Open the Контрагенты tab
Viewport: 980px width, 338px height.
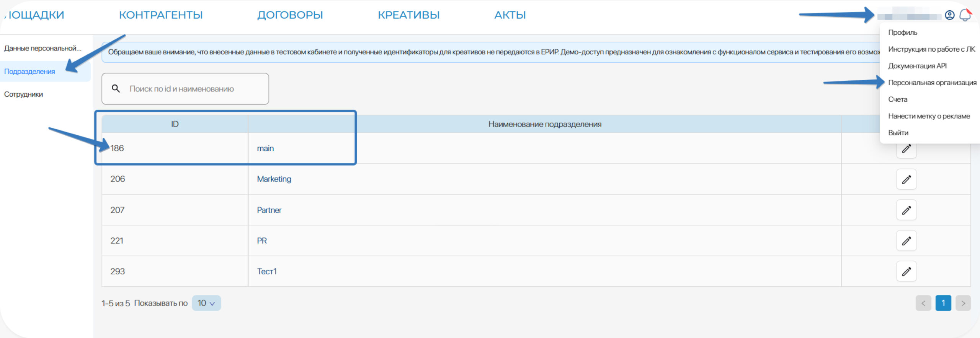pyautogui.click(x=161, y=15)
